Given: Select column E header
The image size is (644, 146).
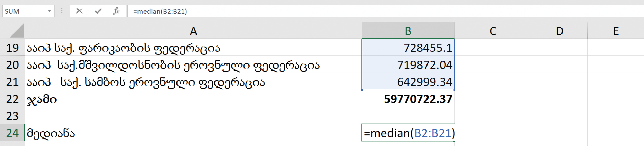Looking at the screenshot, I should click(616, 31).
